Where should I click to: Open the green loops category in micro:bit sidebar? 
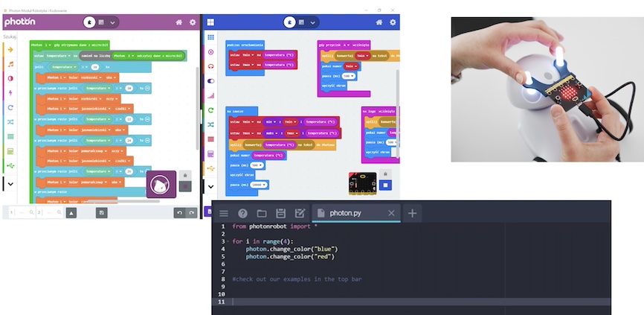point(210,109)
